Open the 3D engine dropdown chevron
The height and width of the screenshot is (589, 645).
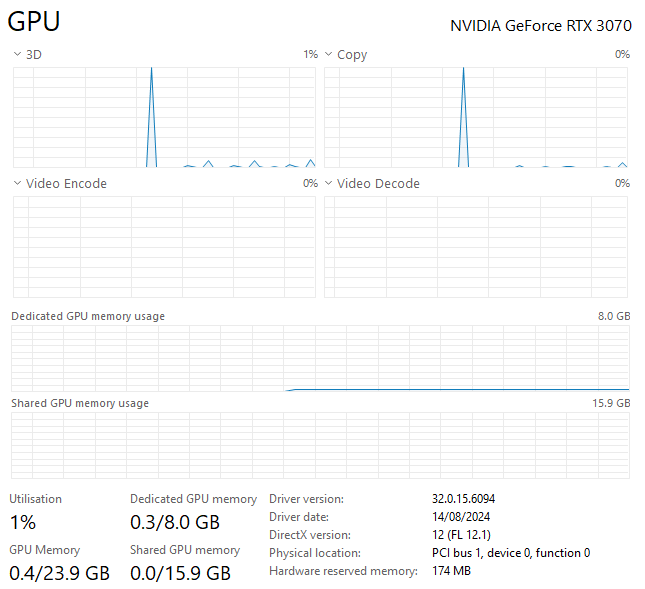coord(17,55)
